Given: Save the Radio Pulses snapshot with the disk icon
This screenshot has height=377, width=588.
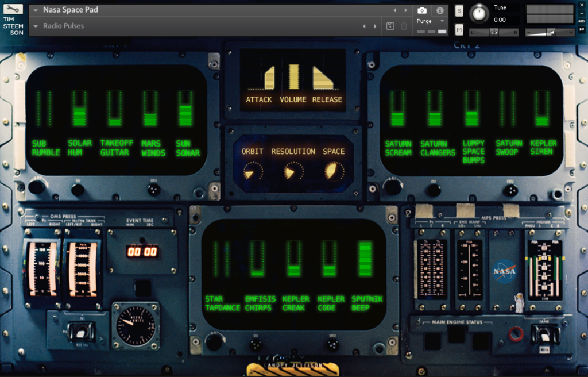Looking at the screenshot, I should click(390, 26).
